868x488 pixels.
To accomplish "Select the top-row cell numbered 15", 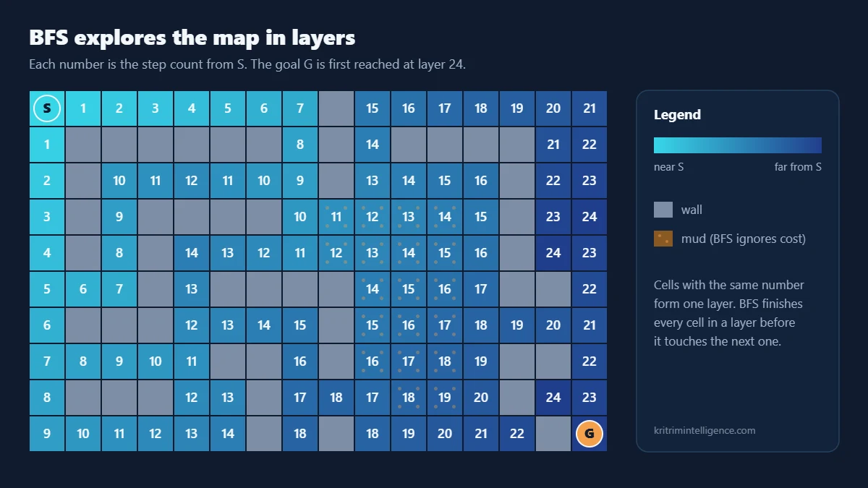I will pos(373,108).
